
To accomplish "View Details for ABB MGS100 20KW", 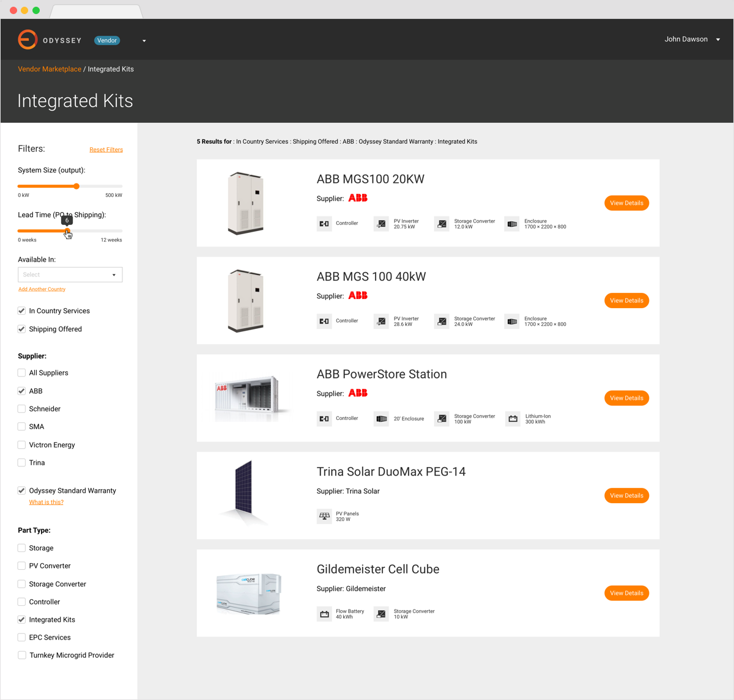I will coord(627,203).
